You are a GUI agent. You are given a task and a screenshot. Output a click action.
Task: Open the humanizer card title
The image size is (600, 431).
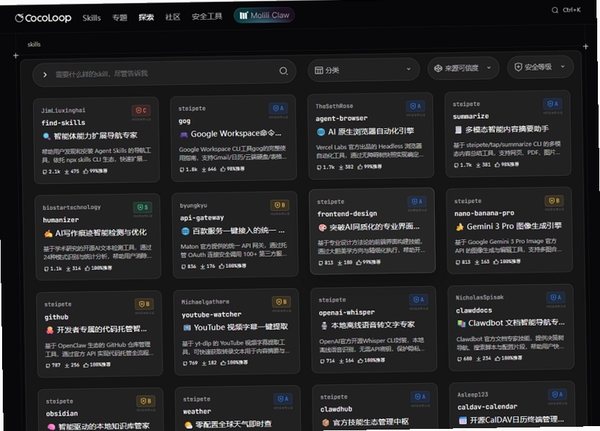click(61, 220)
